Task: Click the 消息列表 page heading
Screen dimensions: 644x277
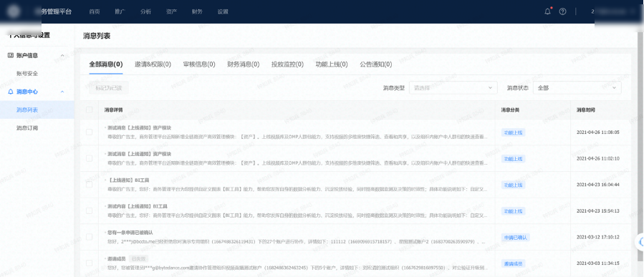Action: point(97,36)
